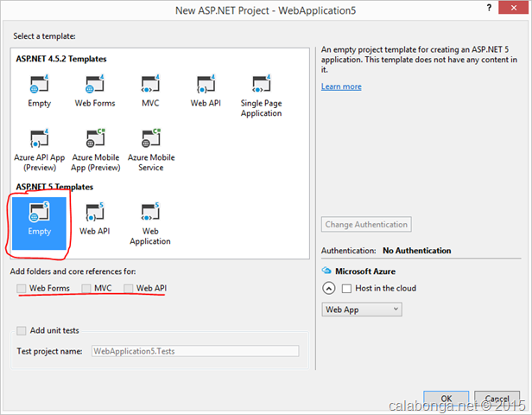Image resolution: width=532 pixels, height=415 pixels.
Task: Click the Test project name field
Action: pyautogui.click(x=195, y=351)
